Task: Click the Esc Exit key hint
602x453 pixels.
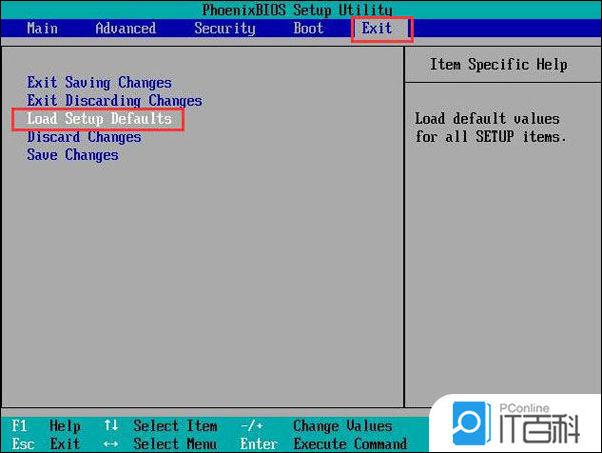Action: pyautogui.click(x=46, y=444)
